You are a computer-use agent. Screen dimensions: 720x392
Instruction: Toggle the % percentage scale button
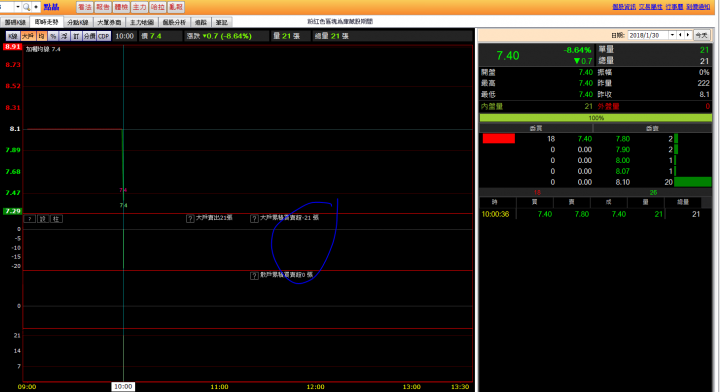(x=53, y=36)
